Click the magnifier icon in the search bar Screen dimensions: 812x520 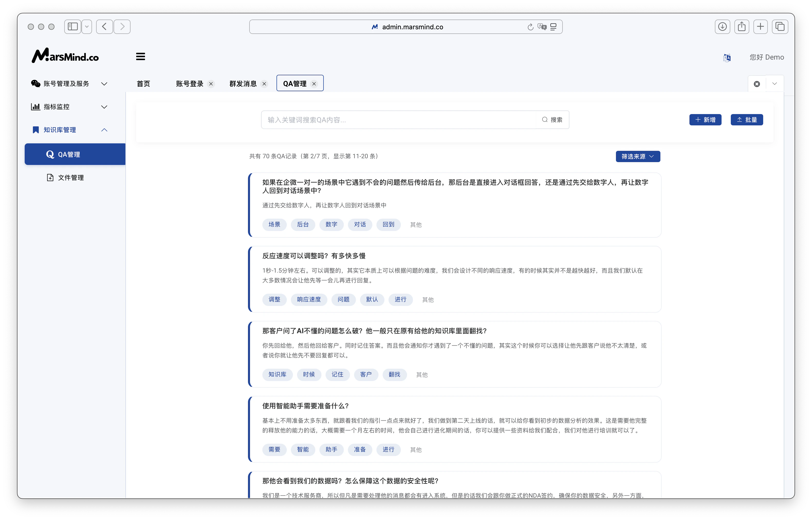coord(544,119)
